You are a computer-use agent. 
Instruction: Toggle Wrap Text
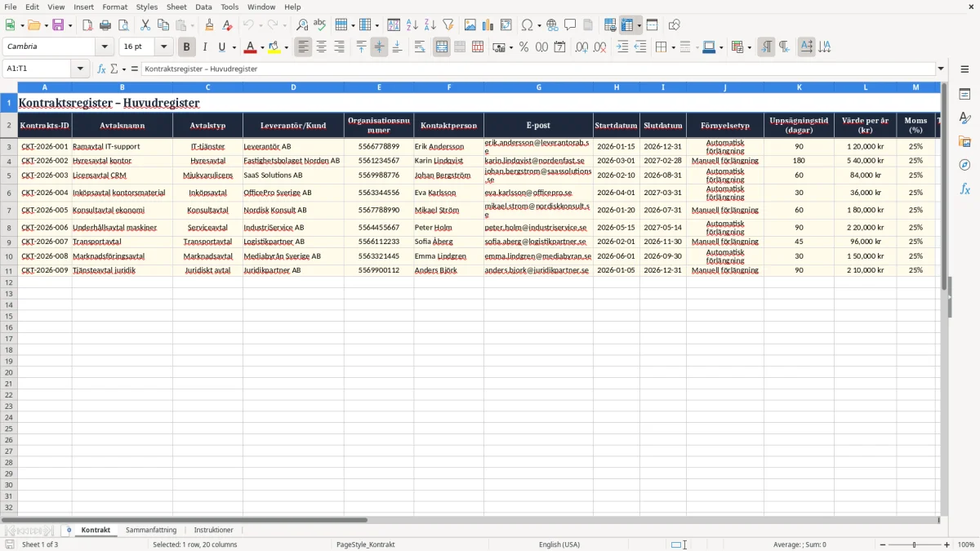tap(420, 47)
